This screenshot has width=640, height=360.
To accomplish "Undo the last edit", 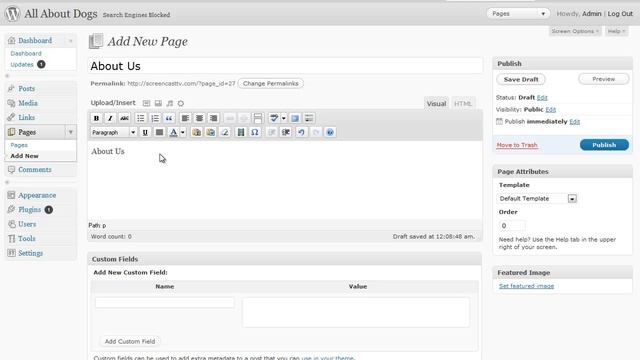I will tap(301, 132).
